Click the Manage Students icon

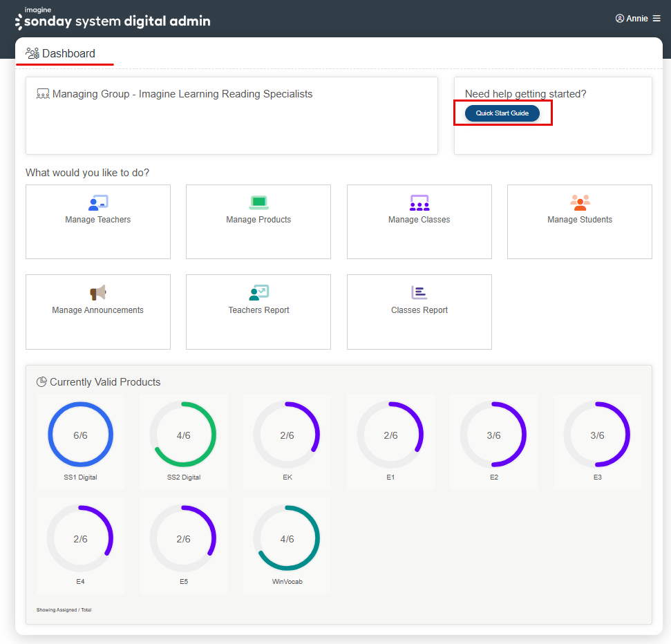coord(579,202)
